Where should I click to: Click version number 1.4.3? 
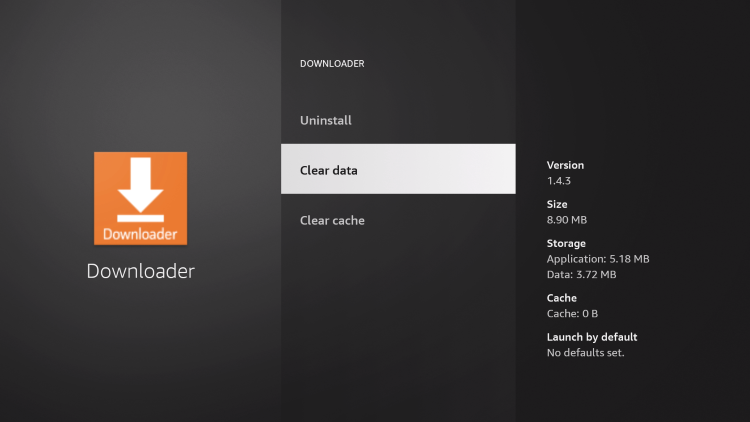pos(559,181)
